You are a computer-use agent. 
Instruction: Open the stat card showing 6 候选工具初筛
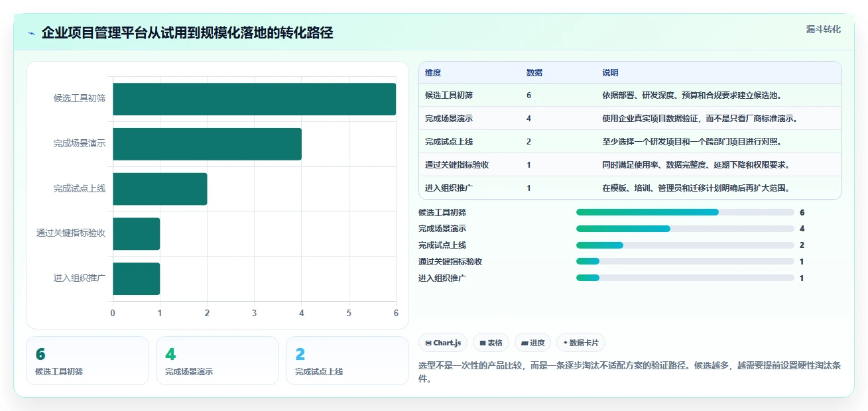tap(88, 361)
